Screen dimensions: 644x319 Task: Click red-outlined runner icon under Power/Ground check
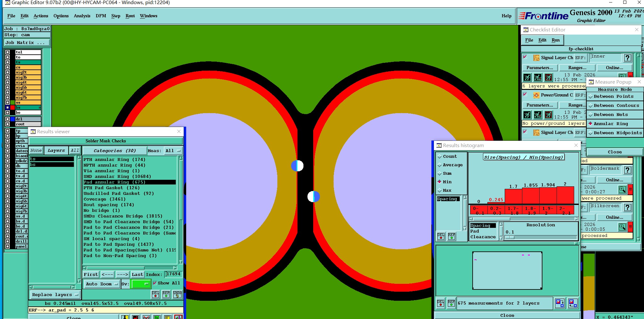548,115
